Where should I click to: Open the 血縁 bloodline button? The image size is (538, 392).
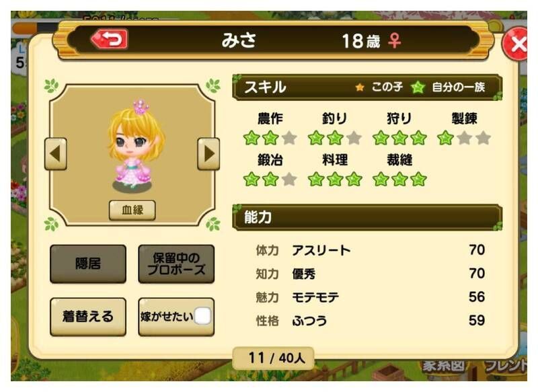click(132, 210)
